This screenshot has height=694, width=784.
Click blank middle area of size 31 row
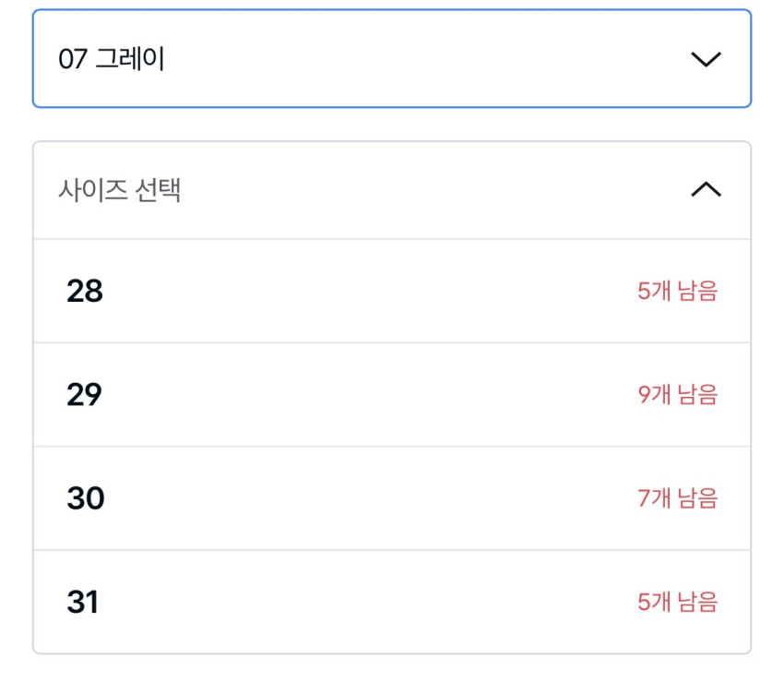(x=369, y=603)
